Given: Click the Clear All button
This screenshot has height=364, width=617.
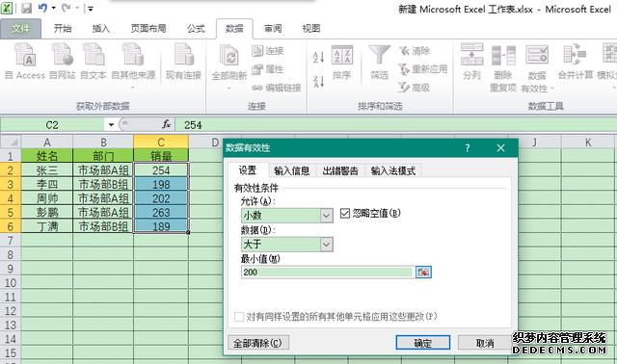Looking at the screenshot, I should point(258,343).
